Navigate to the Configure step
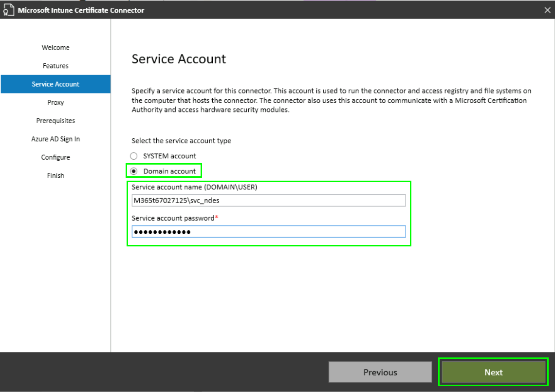The height and width of the screenshot is (392, 555). click(55, 157)
